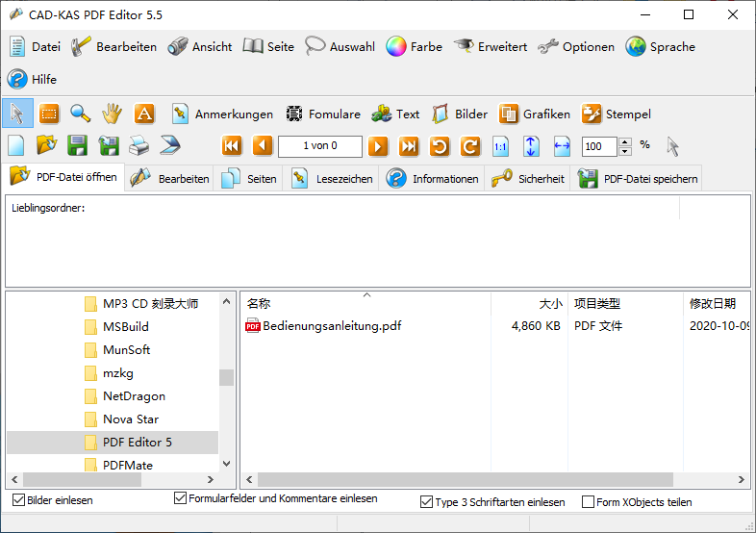Jump to the first page
Viewport: 756px width, 533px height.
(x=232, y=146)
